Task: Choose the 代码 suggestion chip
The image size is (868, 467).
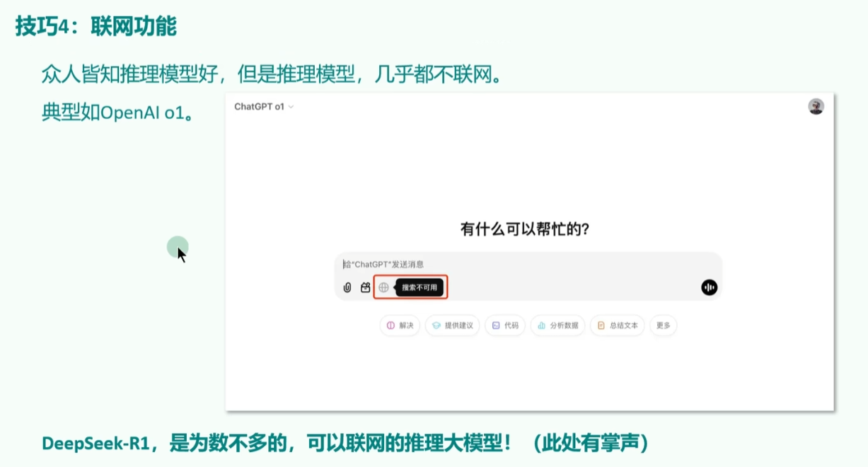Action: coord(506,325)
